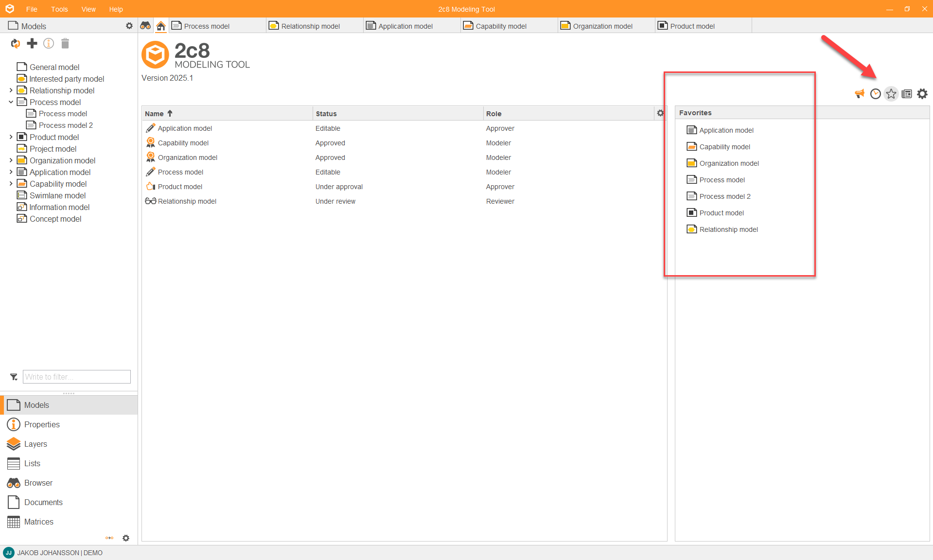Toggle the Favorites star icon

[891, 94]
